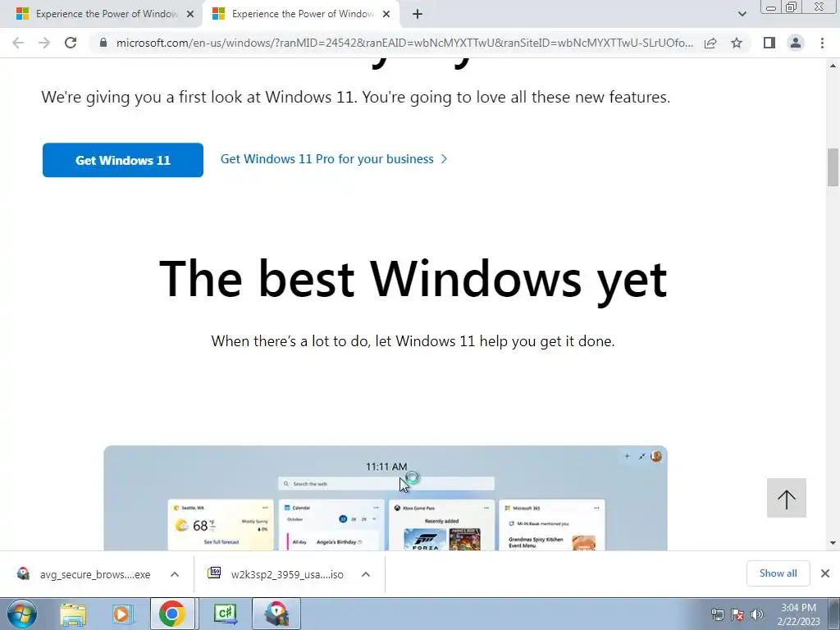
Task: Go forward using browser forward arrow
Action: pos(44,43)
